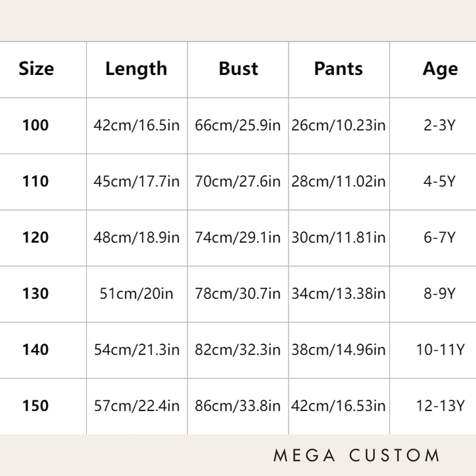
Task: Select the size 130 row label
Action: click(x=36, y=293)
